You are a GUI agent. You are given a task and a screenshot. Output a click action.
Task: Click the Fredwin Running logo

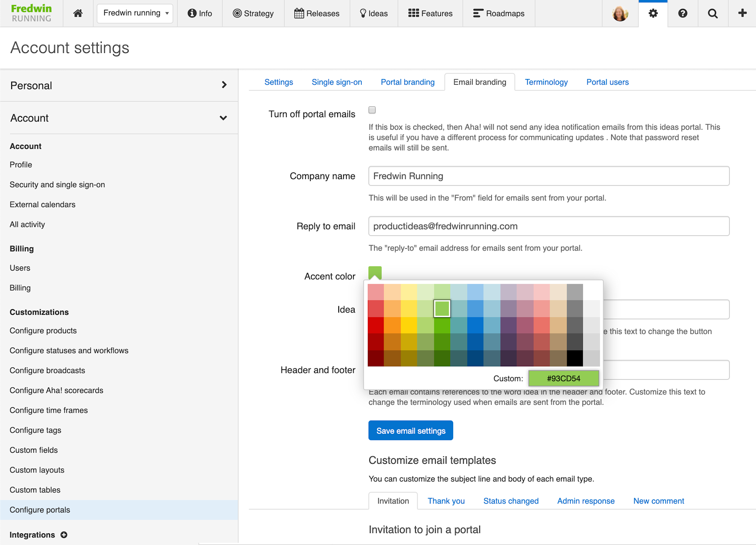31,13
